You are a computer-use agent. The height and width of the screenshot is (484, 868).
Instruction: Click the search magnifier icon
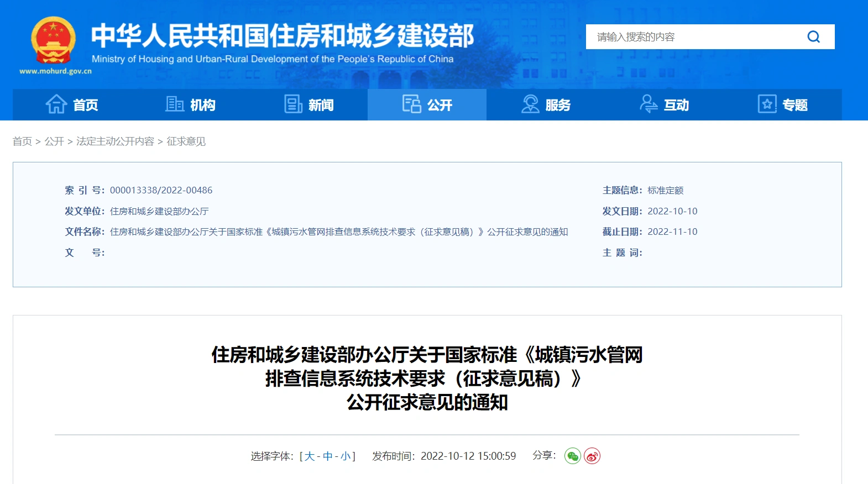point(813,37)
